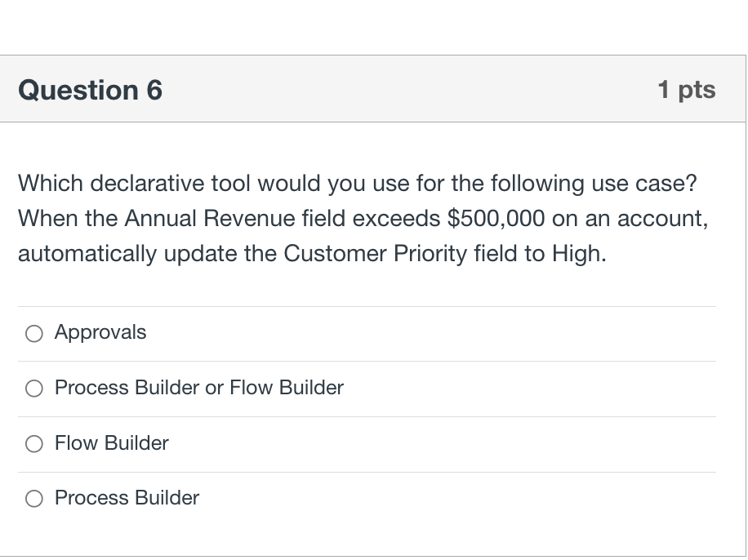Click the Question 6 header
This screenshot has height=560, width=748.
(90, 90)
